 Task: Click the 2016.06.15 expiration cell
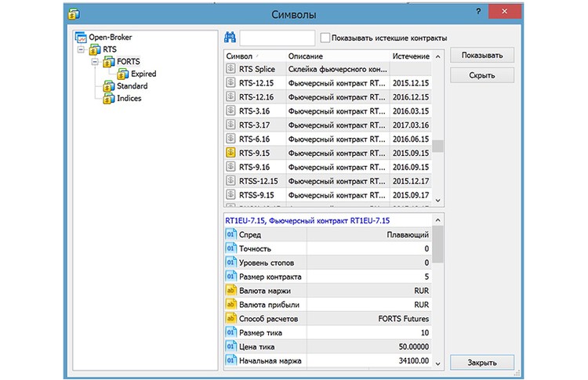click(411, 139)
